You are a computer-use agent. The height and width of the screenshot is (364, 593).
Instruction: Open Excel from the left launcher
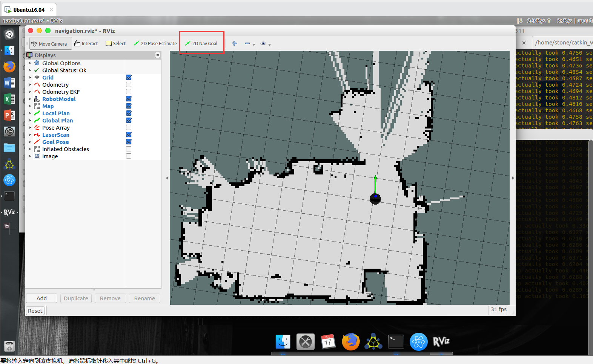(9, 99)
